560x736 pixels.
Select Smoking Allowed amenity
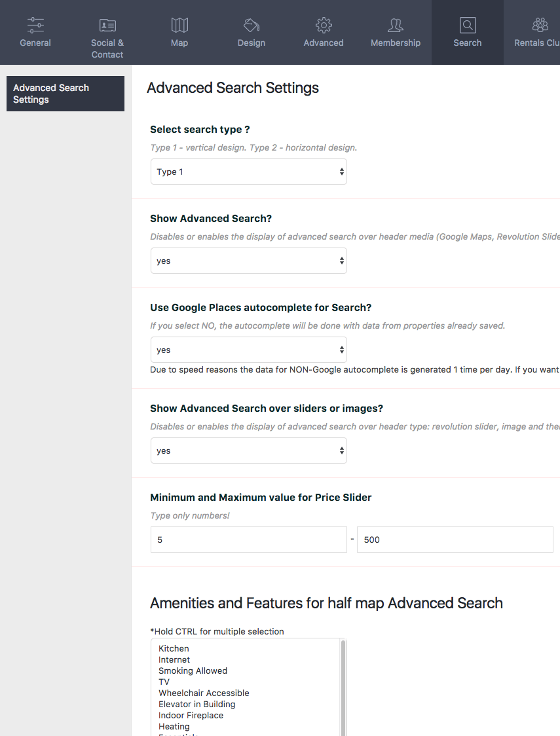193,671
